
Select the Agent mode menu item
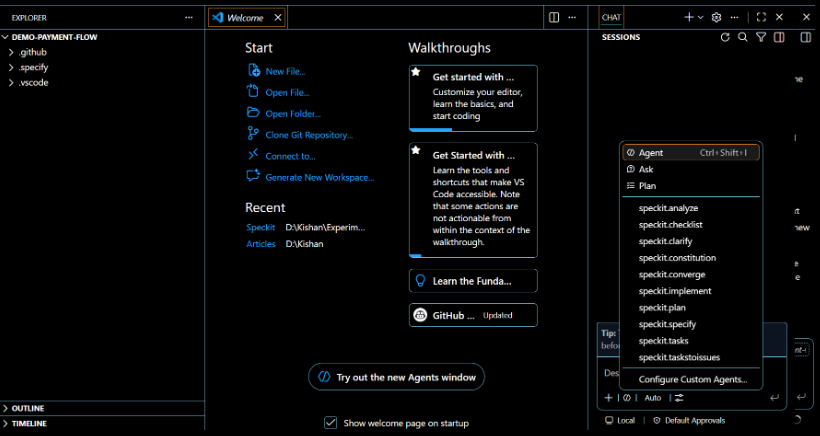[691, 153]
